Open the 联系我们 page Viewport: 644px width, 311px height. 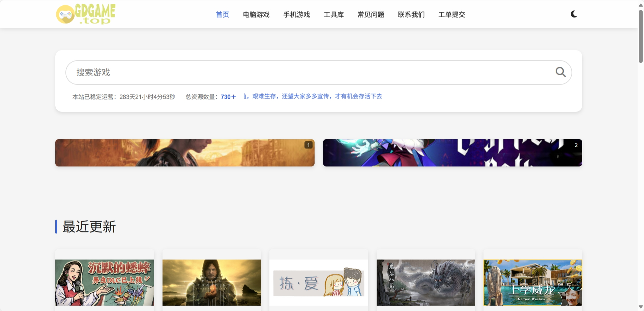[411, 15]
